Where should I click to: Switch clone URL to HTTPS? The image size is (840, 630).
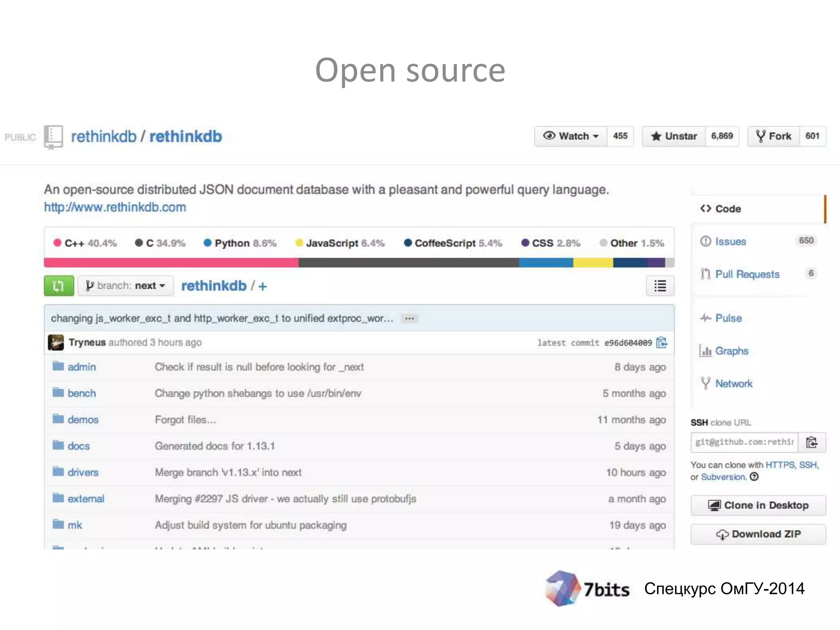780,465
